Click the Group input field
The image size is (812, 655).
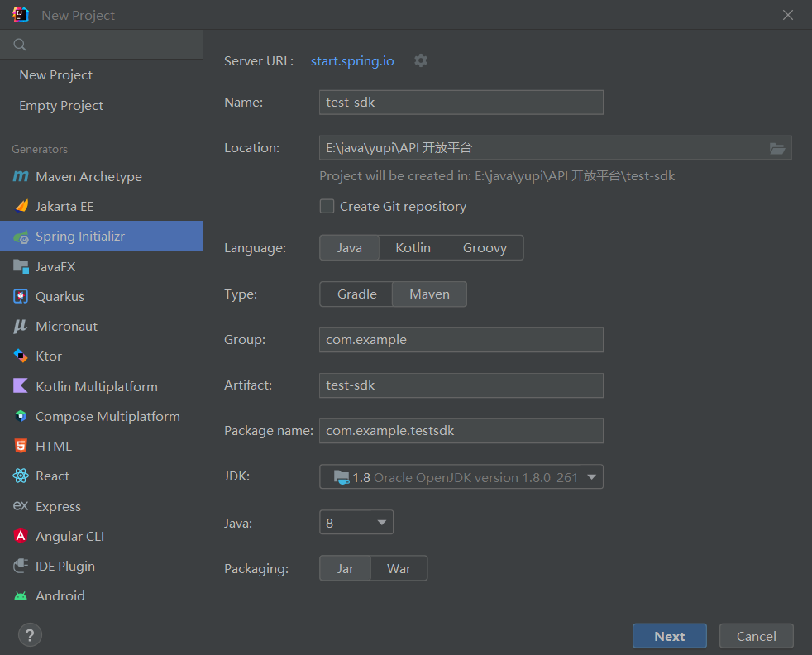[461, 340]
